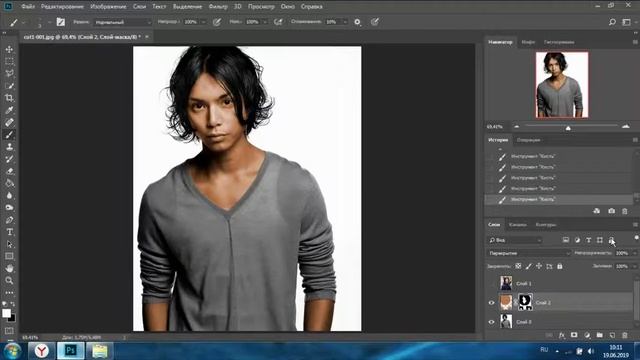Select the Crop tool
Screen dimensions: 640x360
[x=9, y=98]
